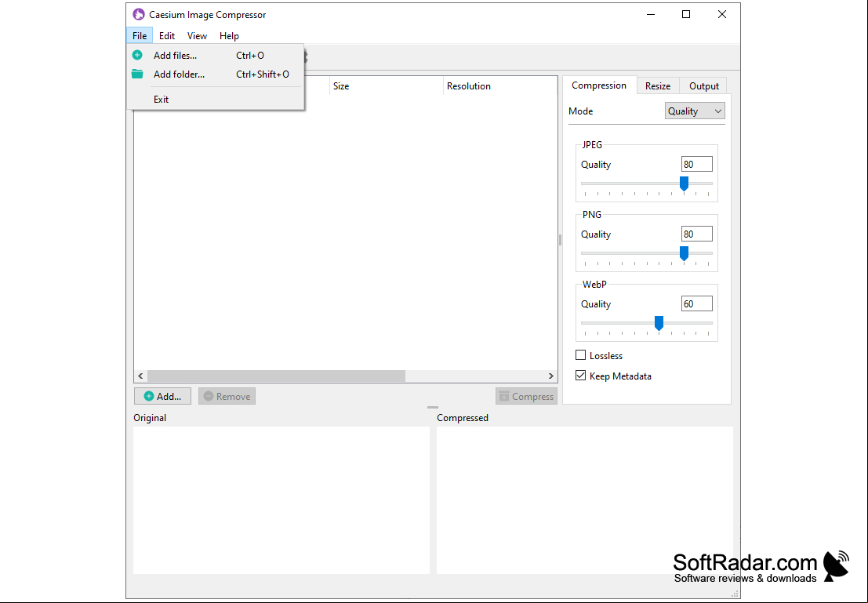Switch to the Output tab

(703, 85)
